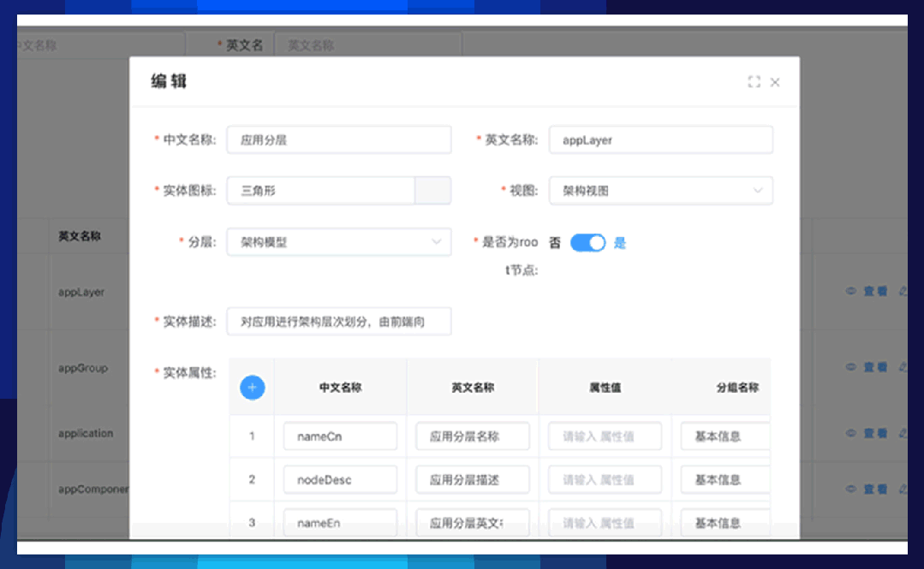Click the 查看 eye icon in application row
The height and width of the screenshot is (569, 924).
tap(851, 433)
